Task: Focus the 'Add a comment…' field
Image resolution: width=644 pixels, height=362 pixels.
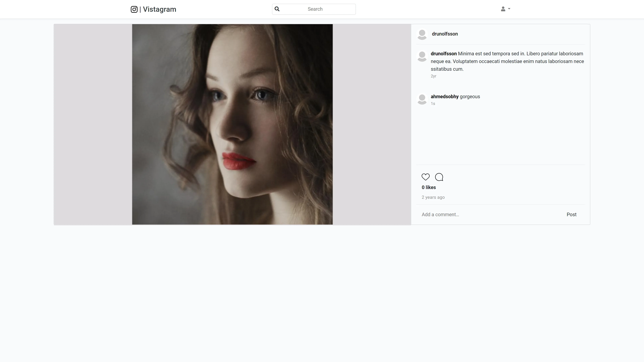Action: [491, 215]
